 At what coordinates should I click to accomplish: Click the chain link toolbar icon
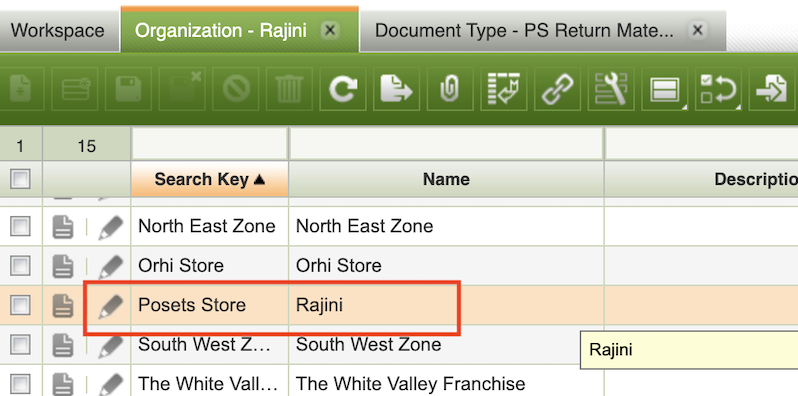557,89
